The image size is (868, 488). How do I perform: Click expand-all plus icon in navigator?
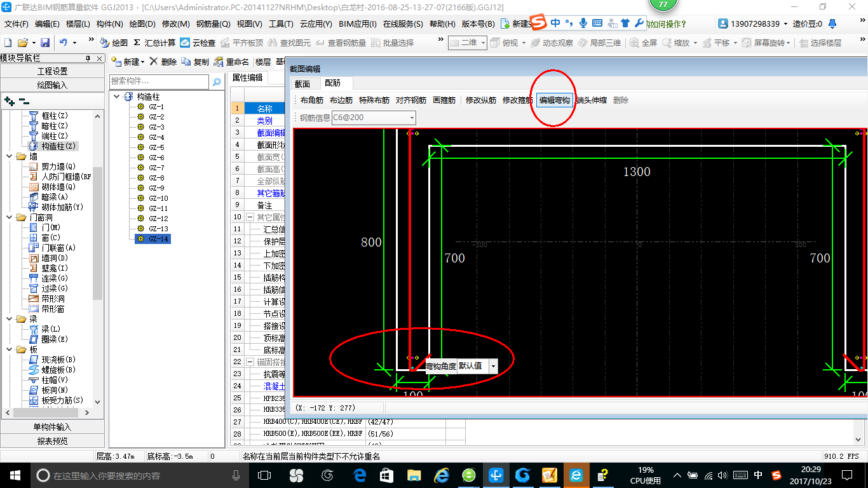pos(10,100)
